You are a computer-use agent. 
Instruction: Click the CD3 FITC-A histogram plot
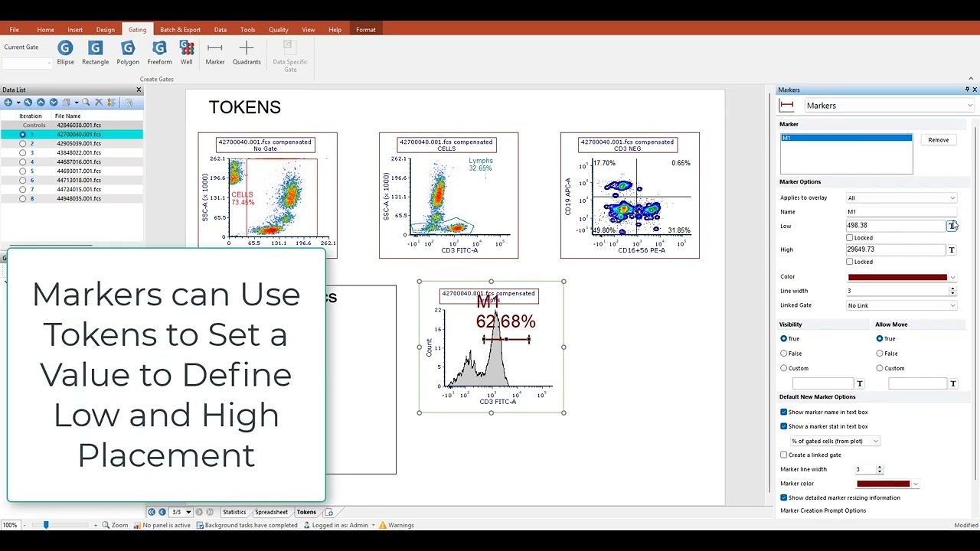coord(491,347)
